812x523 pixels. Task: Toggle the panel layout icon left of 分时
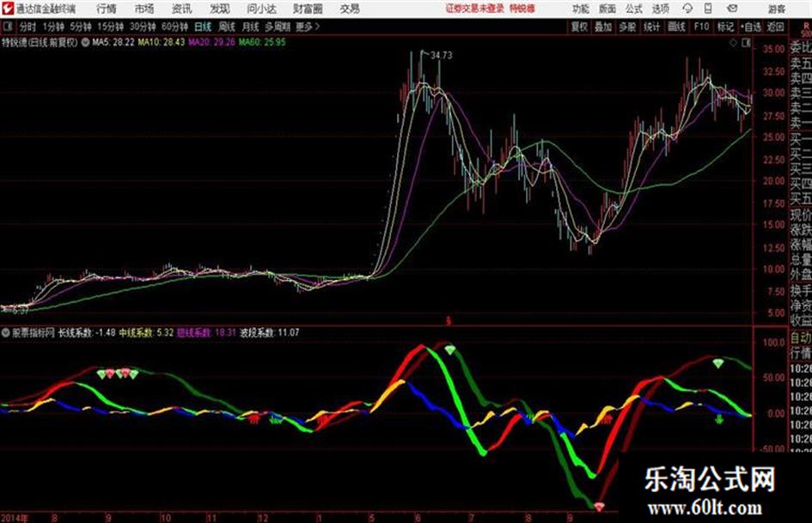pyautogui.click(x=8, y=27)
